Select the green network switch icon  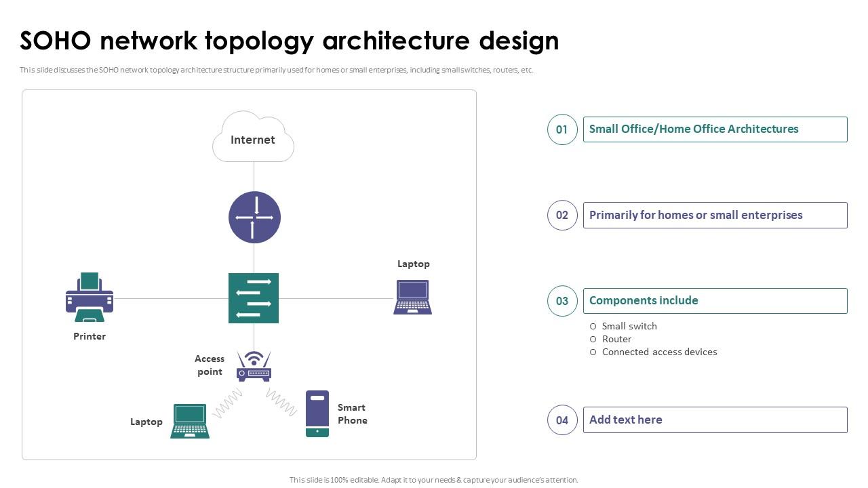(254, 298)
